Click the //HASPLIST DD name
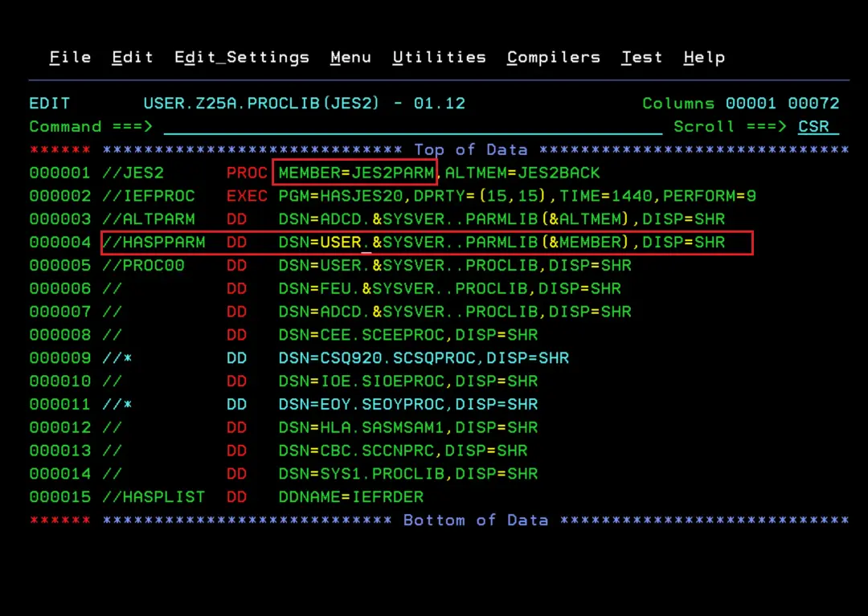Screen dimensions: 868x616 click(154, 498)
